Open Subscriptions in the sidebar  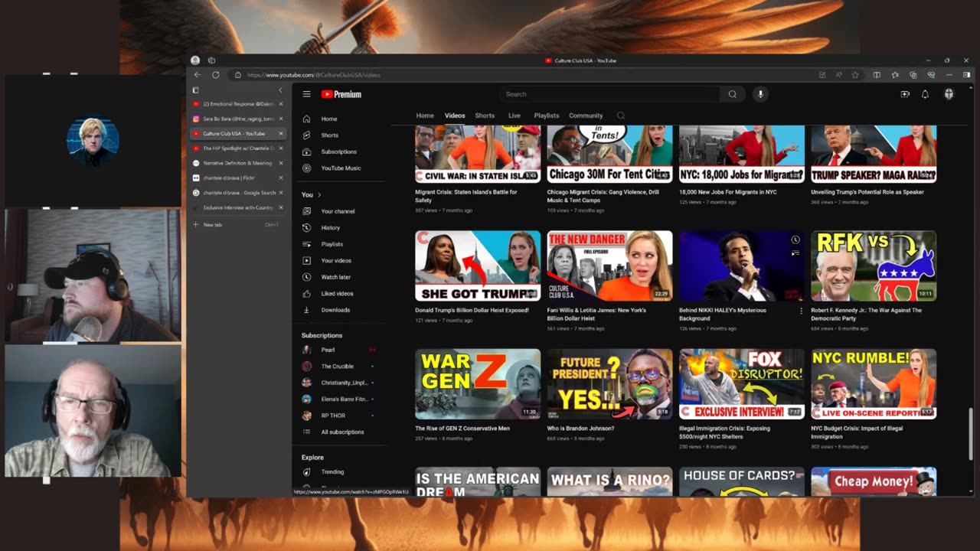point(338,152)
